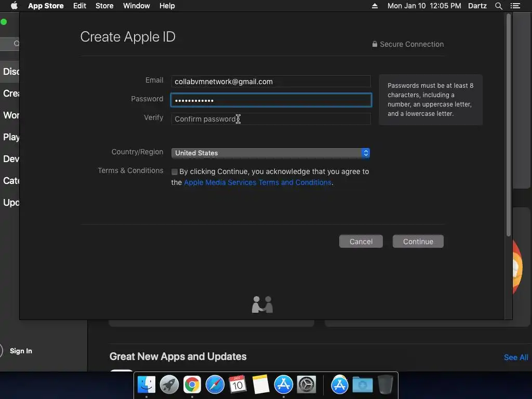This screenshot has height=399, width=532.
Task: Open the App Store menu
Action: (46, 6)
